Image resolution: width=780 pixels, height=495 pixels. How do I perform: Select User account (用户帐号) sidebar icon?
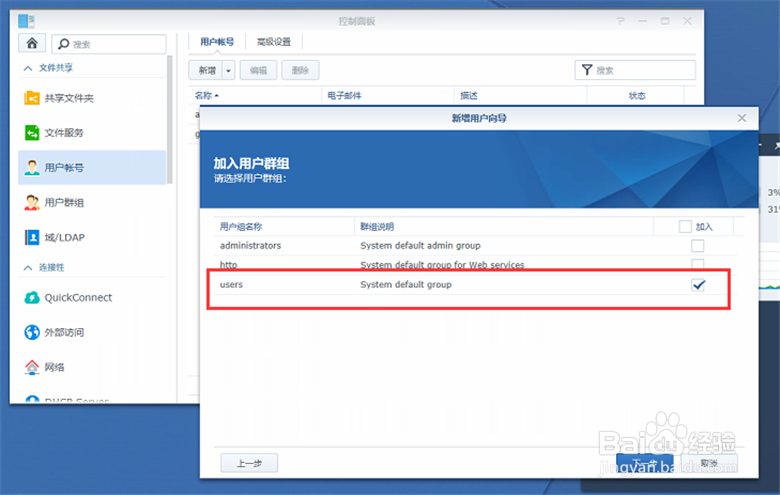point(32,168)
